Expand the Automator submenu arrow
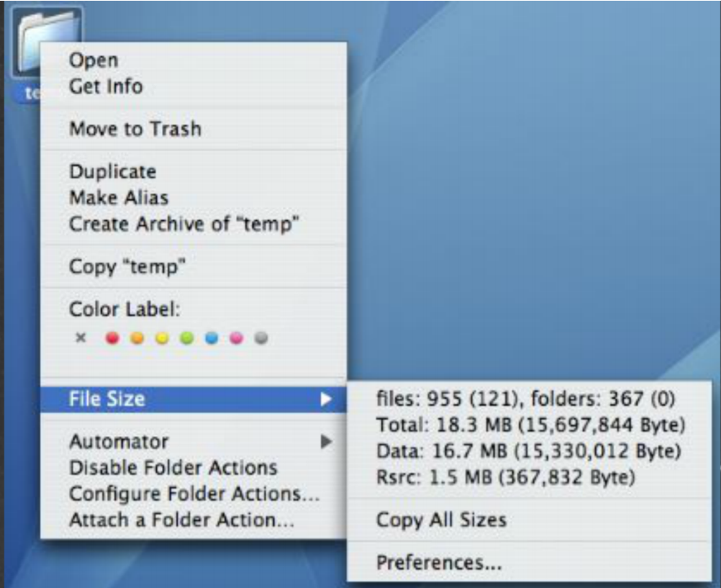This screenshot has height=588, width=721. [x=326, y=441]
